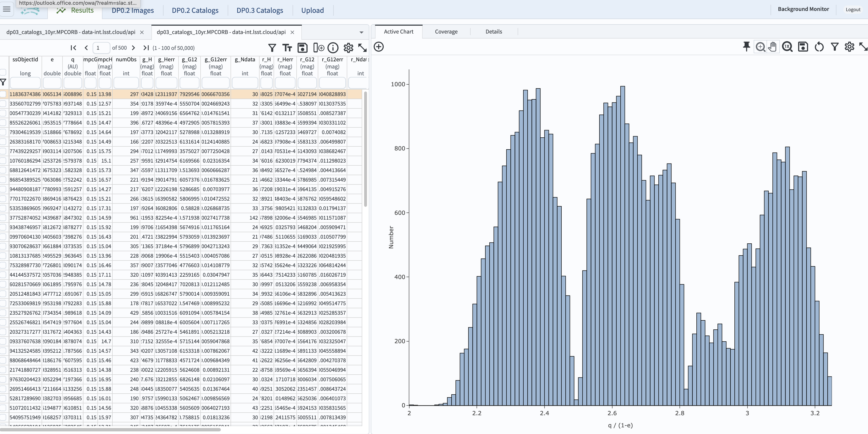
Task: Check row with numObs 429
Action: [x=3, y=313]
